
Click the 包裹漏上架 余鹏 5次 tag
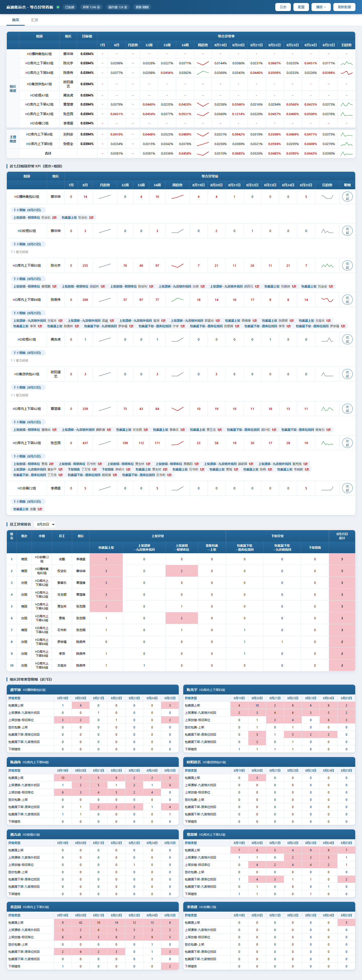click(x=28, y=509)
